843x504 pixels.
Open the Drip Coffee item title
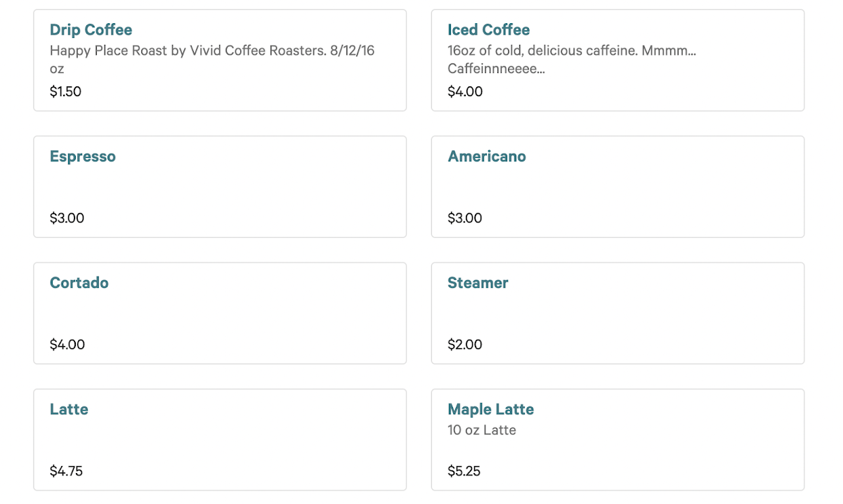click(x=91, y=30)
